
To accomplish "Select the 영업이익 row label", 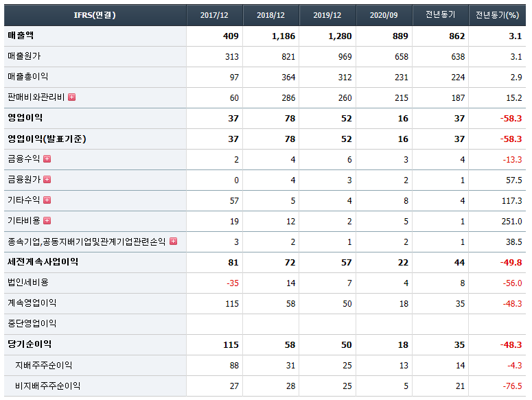I will [x=25, y=118].
